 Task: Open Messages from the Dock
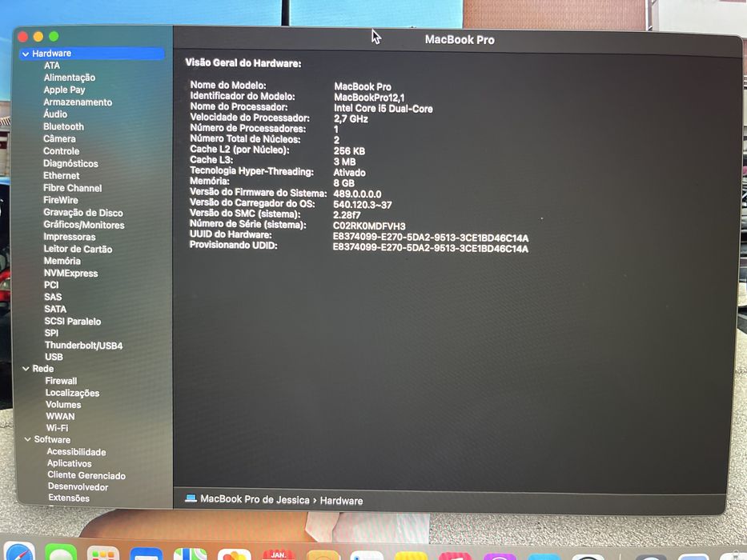tap(61, 553)
